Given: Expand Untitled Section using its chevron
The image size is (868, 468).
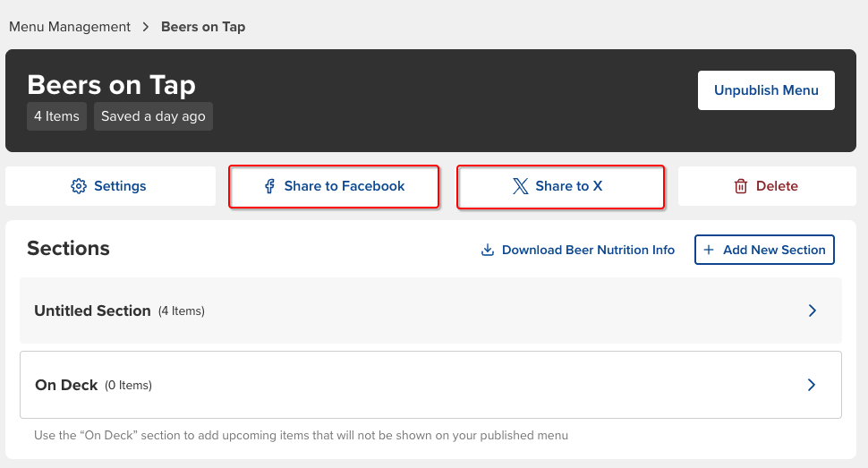Looking at the screenshot, I should pyautogui.click(x=812, y=311).
